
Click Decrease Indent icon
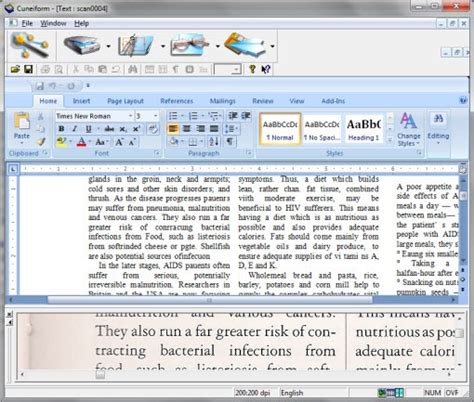pyautogui.click(x=233, y=116)
